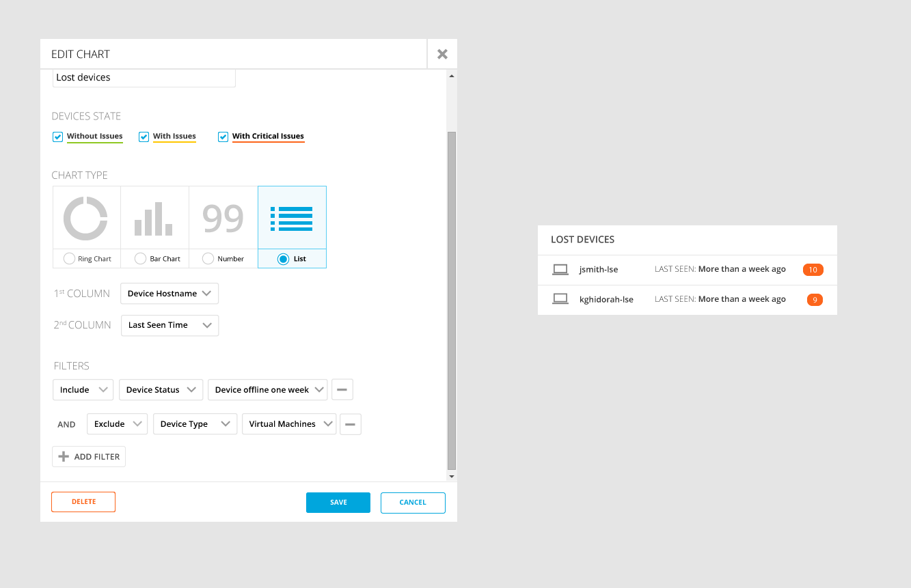Add a new filter
Image resolution: width=911 pixels, height=588 pixels.
click(x=89, y=457)
